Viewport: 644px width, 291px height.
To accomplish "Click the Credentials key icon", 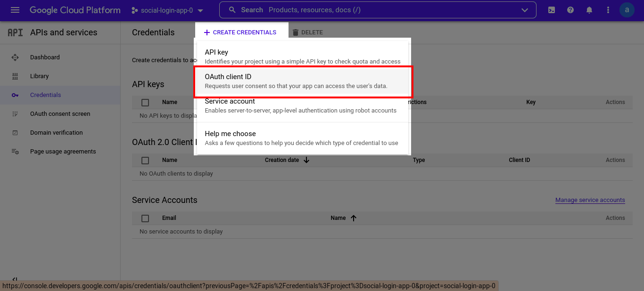I will (15, 95).
